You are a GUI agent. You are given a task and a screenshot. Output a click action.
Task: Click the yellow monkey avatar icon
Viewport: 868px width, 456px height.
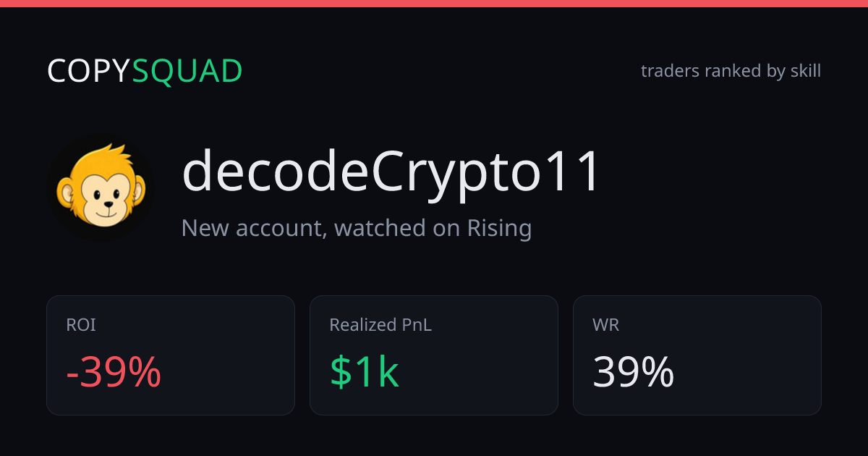click(101, 186)
